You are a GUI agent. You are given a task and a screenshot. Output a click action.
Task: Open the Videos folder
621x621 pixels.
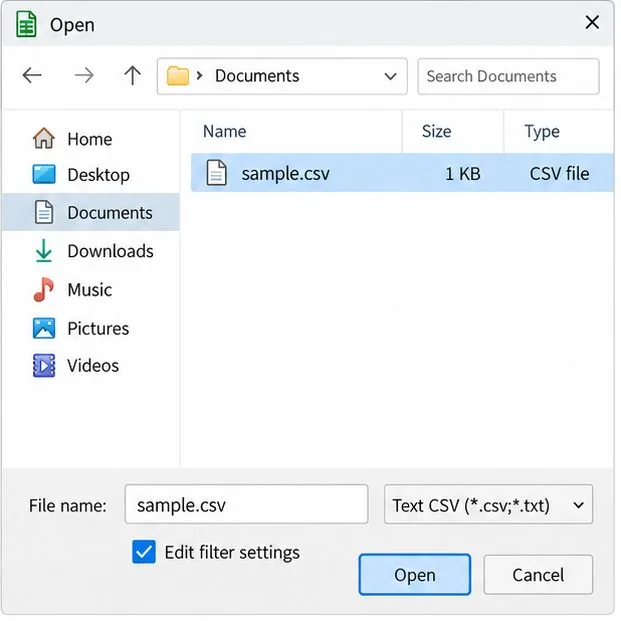tap(93, 365)
